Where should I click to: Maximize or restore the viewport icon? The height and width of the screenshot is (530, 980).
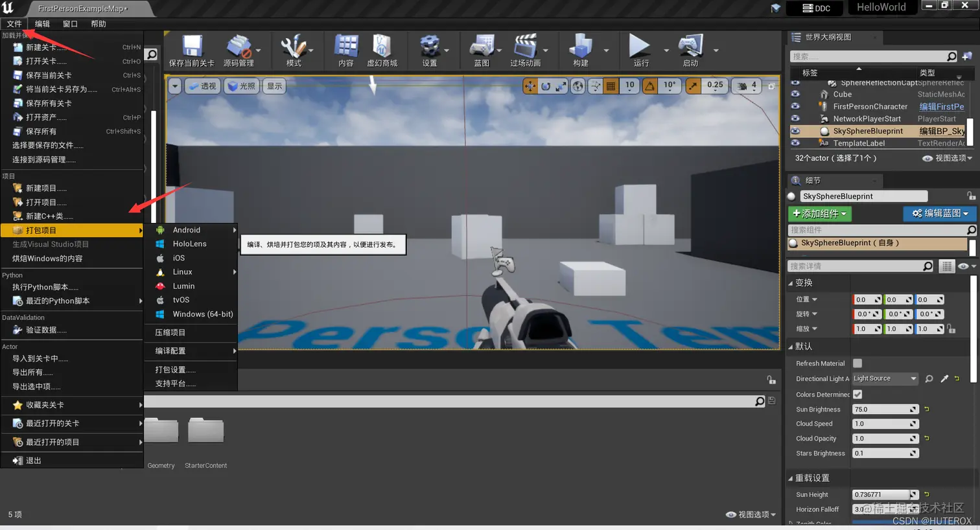pos(771,86)
